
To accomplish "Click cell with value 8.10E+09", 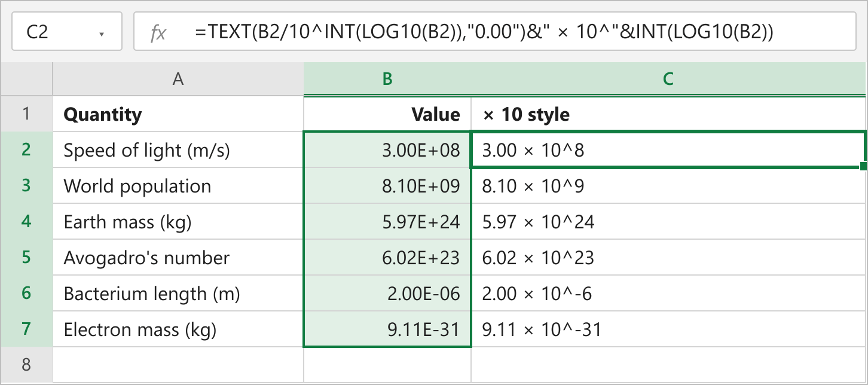I will point(387,185).
